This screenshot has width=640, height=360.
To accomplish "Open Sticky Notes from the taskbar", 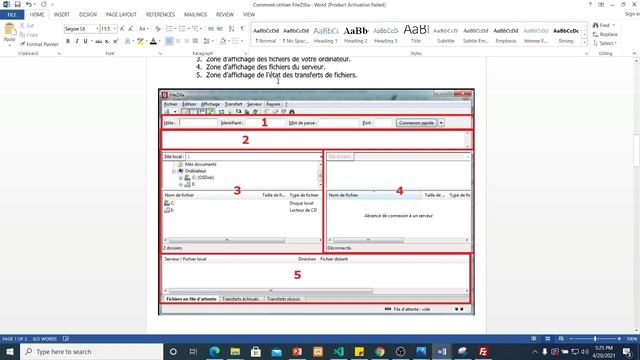I will click(x=359, y=351).
